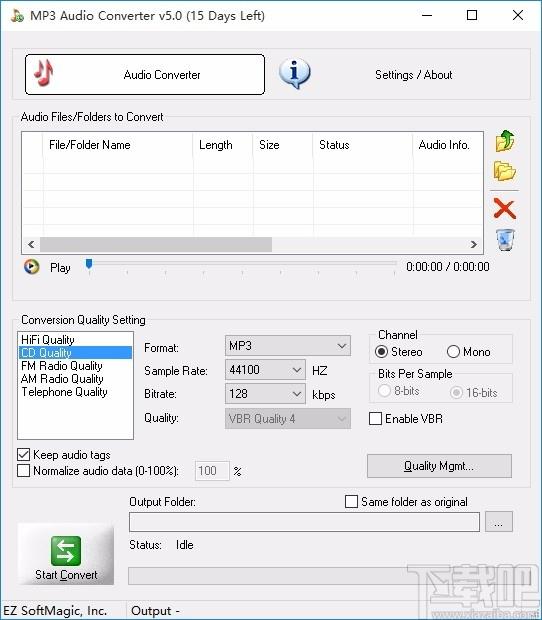Click the Size column header
Viewport: 542px width, 620px height.
(x=283, y=145)
